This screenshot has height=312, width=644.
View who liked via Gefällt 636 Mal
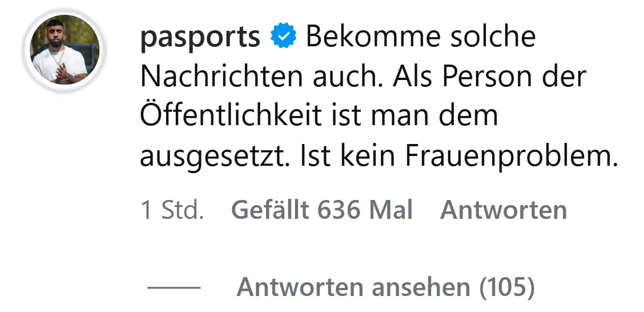pyautogui.click(x=321, y=210)
